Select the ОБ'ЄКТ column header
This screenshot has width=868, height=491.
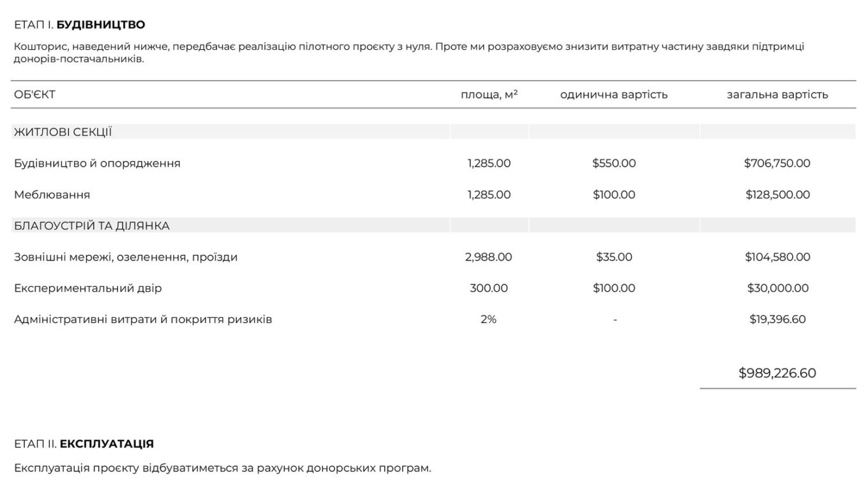pos(34,94)
